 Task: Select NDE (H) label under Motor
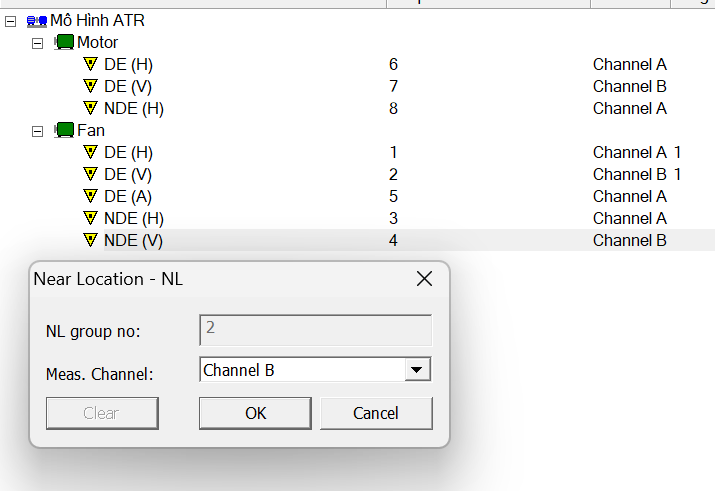pos(134,108)
